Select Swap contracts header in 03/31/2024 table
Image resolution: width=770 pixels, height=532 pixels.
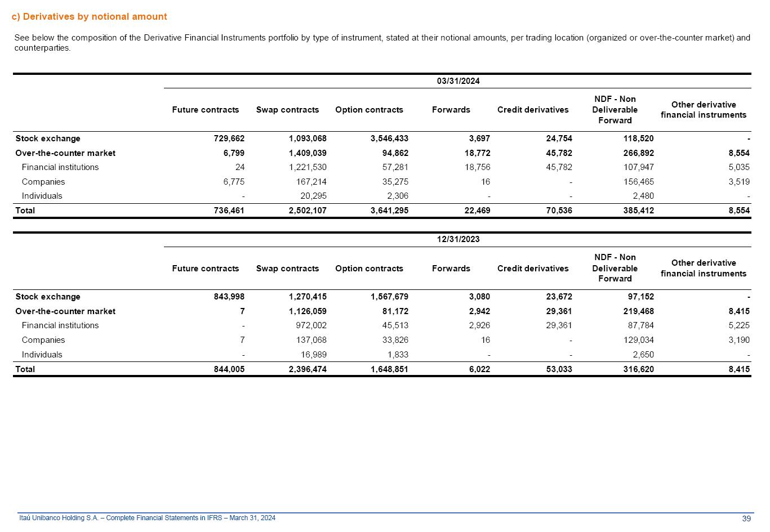pos(287,110)
